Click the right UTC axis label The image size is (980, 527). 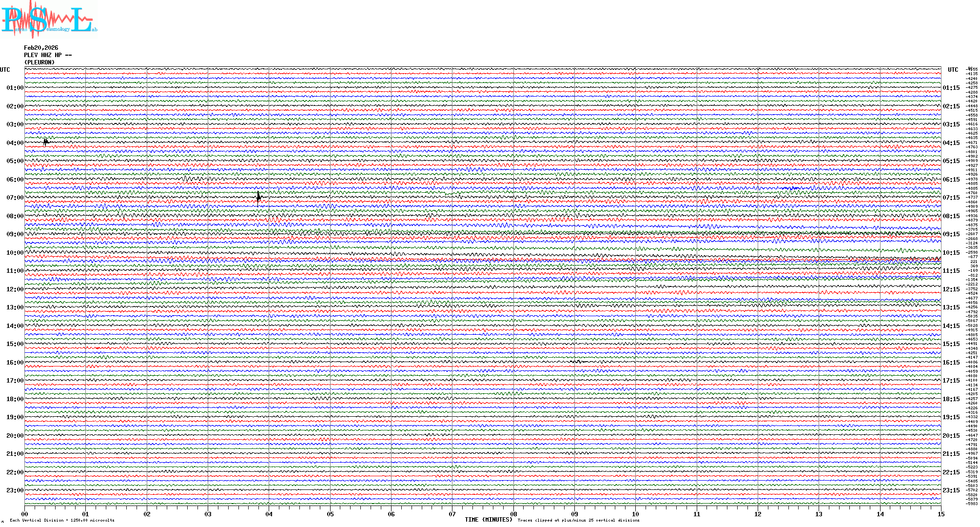click(x=953, y=70)
